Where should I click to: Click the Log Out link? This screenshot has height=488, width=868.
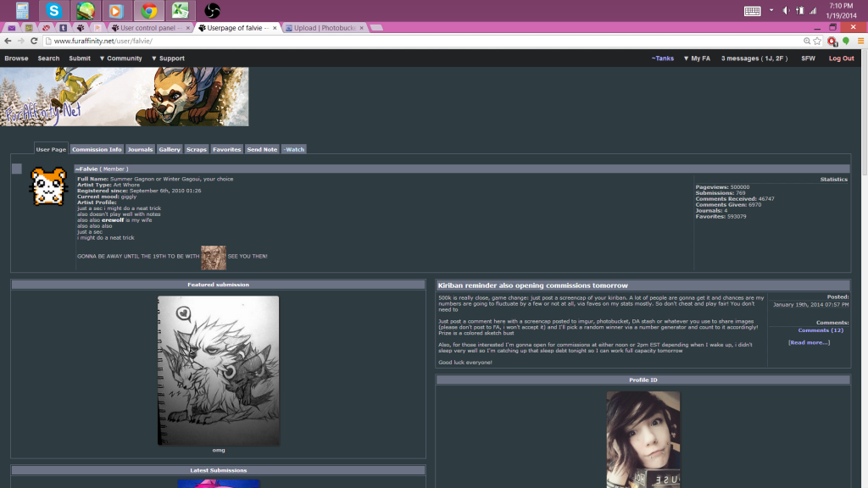pyautogui.click(x=841, y=58)
